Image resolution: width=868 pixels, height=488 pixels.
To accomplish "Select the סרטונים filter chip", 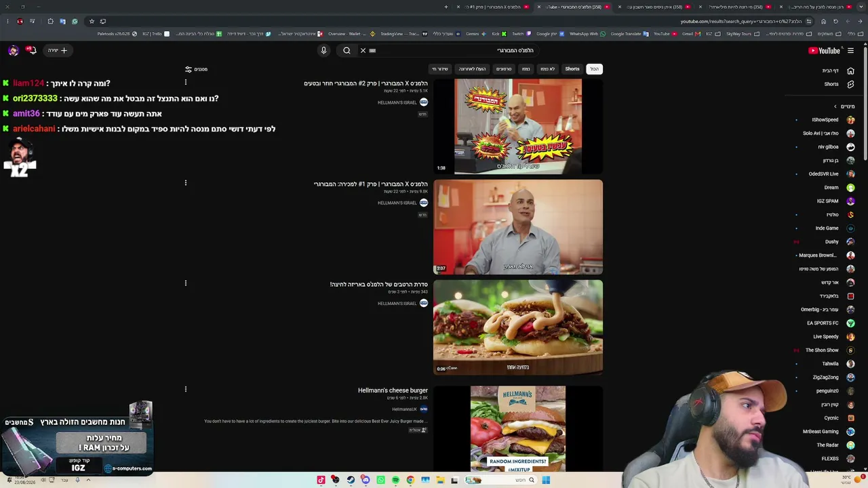I will click(x=504, y=69).
